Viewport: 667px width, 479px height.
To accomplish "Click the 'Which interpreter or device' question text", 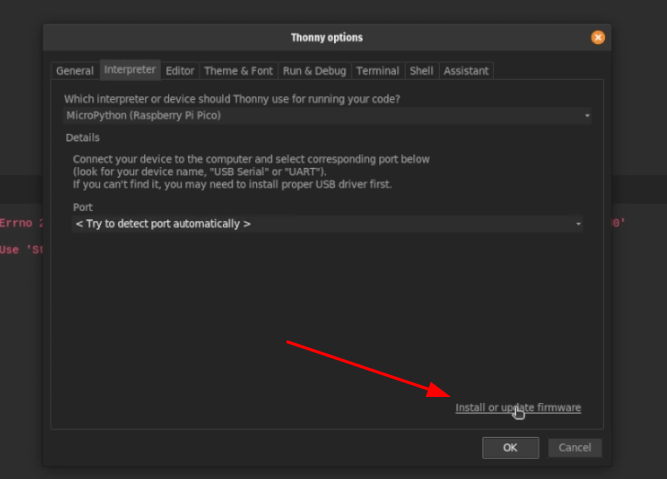I will pos(232,99).
